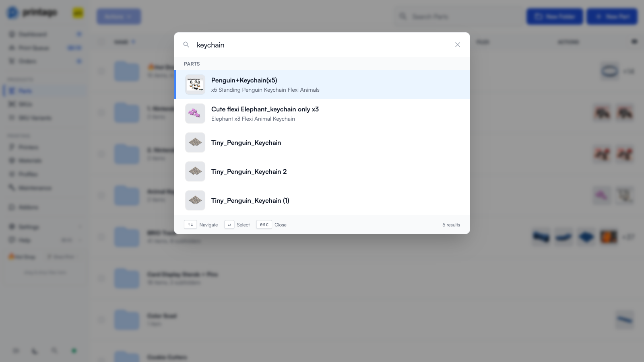Click the New Folder button
The height and width of the screenshot is (362, 644).
point(555,16)
